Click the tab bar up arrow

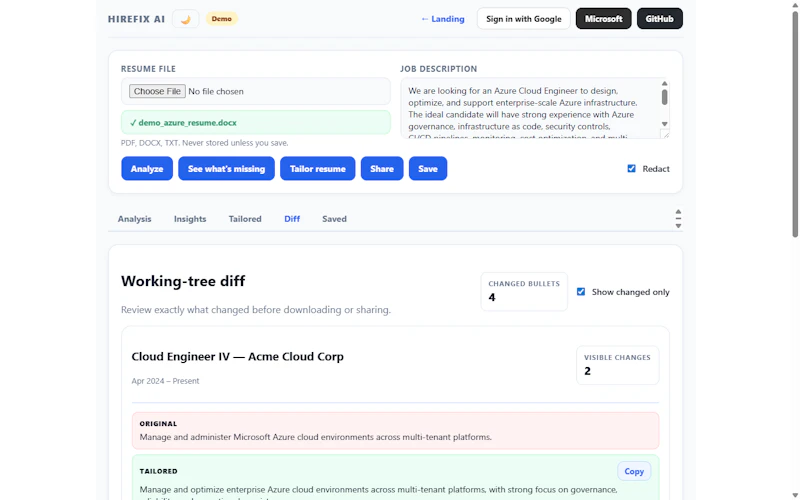[x=678, y=212]
